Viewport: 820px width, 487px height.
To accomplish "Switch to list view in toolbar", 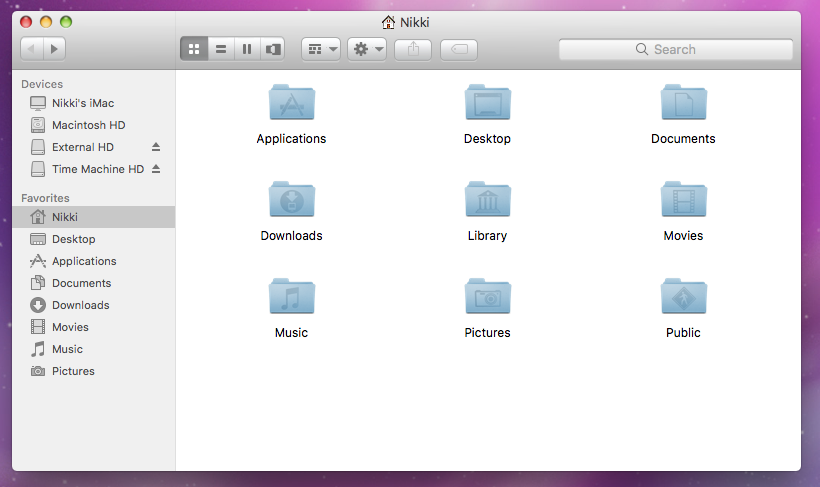I will point(221,49).
